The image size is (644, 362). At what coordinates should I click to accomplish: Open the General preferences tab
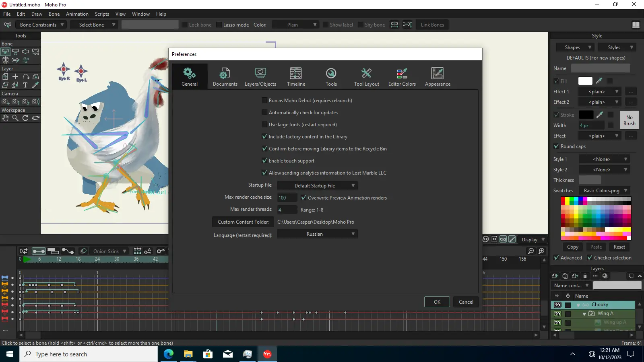[190, 76]
